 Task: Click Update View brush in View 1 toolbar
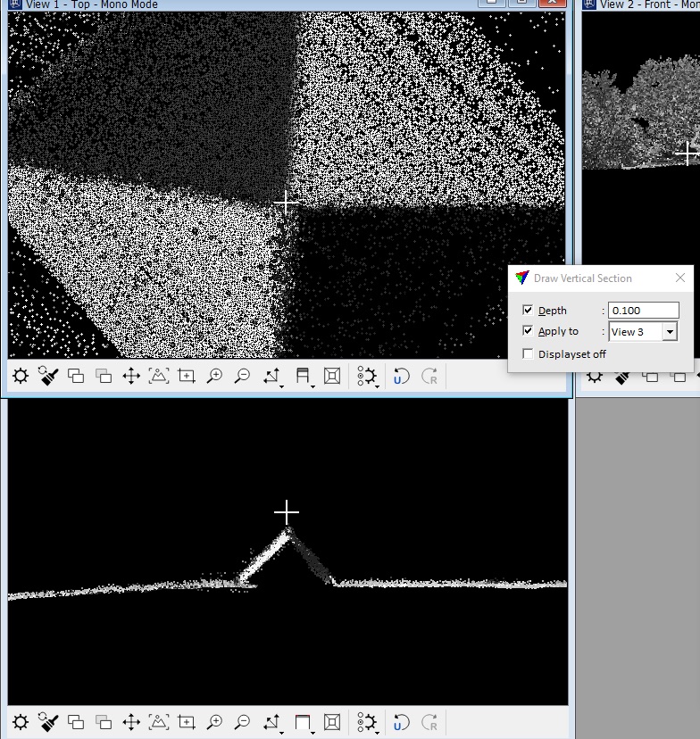point(48,376)
